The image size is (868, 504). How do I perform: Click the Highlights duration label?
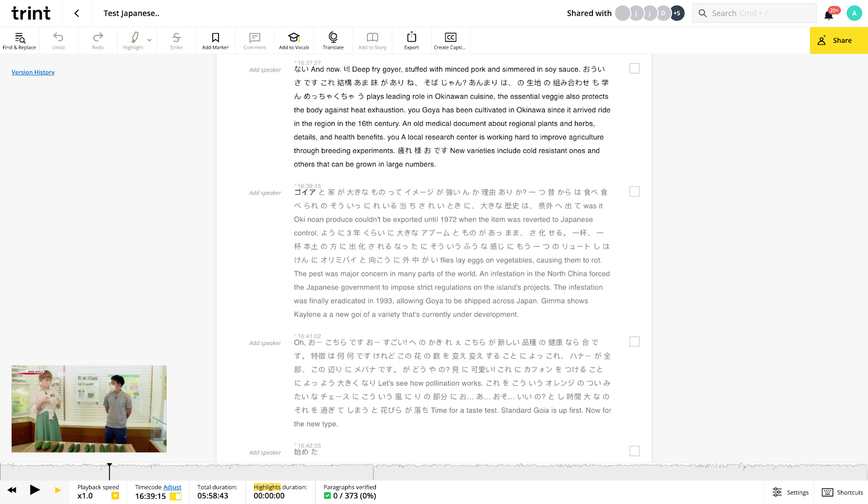click(x=280, y=487)
